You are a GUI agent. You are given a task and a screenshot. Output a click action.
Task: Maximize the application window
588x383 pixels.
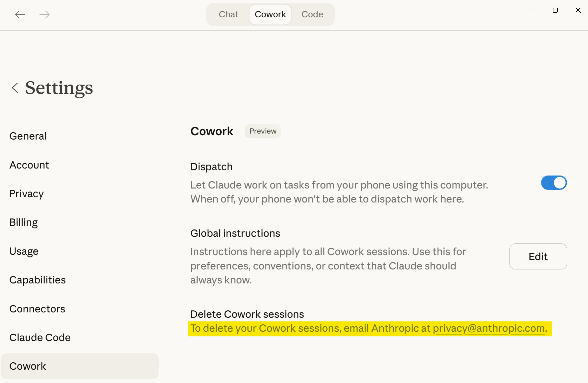point(555,10)
